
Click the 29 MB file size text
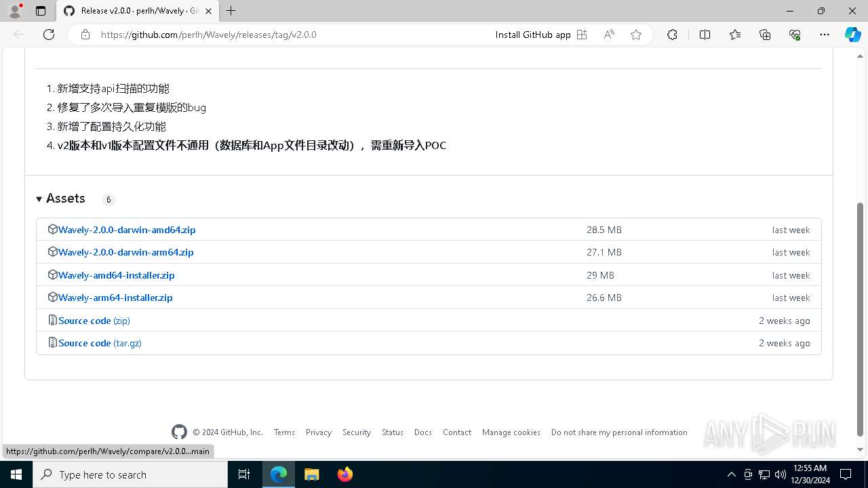(x=600, y=275)
